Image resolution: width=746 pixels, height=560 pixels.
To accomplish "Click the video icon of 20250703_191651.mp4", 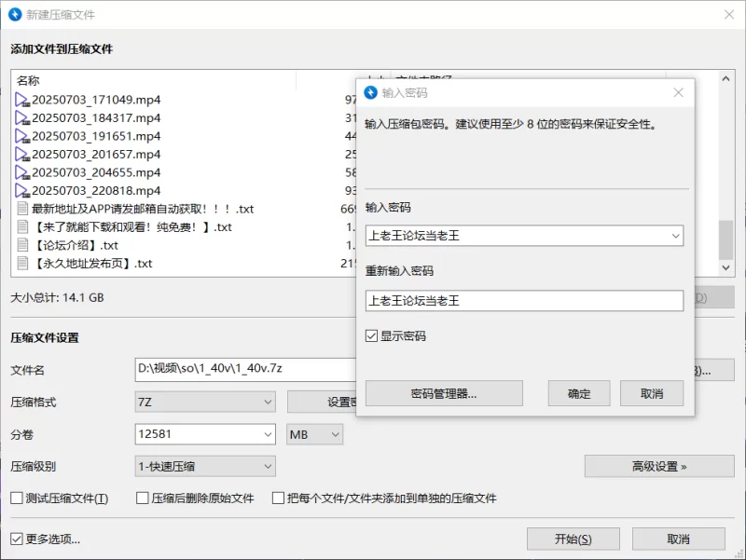I will 22,136.
